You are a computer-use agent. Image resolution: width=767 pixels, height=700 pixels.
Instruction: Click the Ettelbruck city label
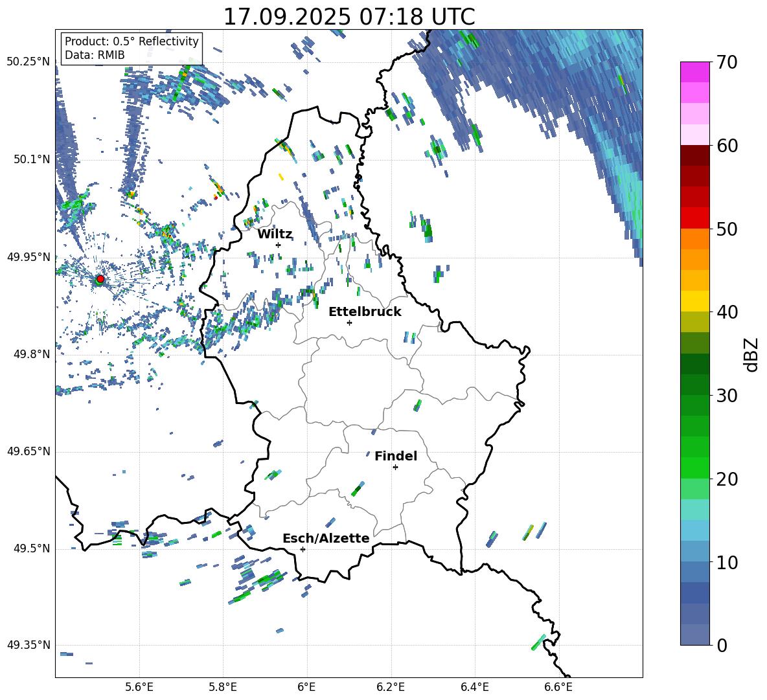[365, 312]
